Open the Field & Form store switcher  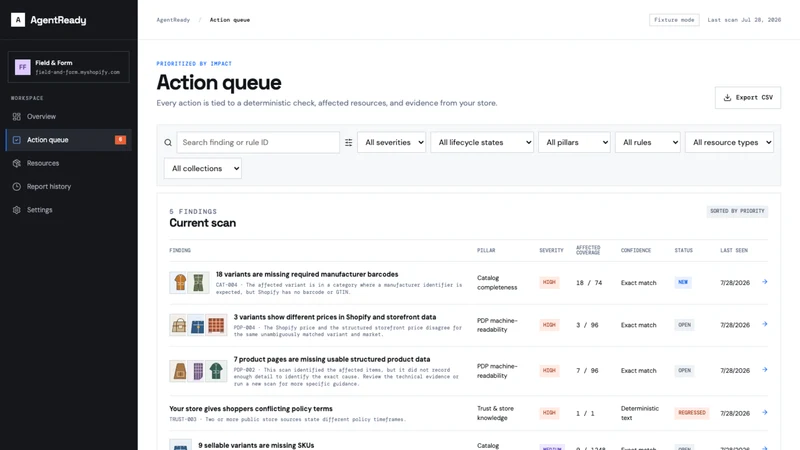tap(68, 67)
